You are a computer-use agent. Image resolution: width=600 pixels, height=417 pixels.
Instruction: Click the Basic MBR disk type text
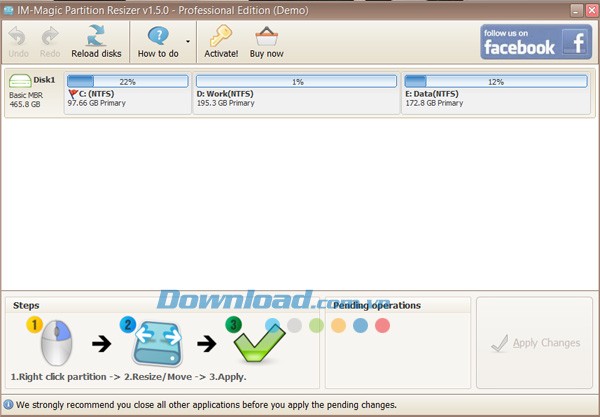(26, 95)
